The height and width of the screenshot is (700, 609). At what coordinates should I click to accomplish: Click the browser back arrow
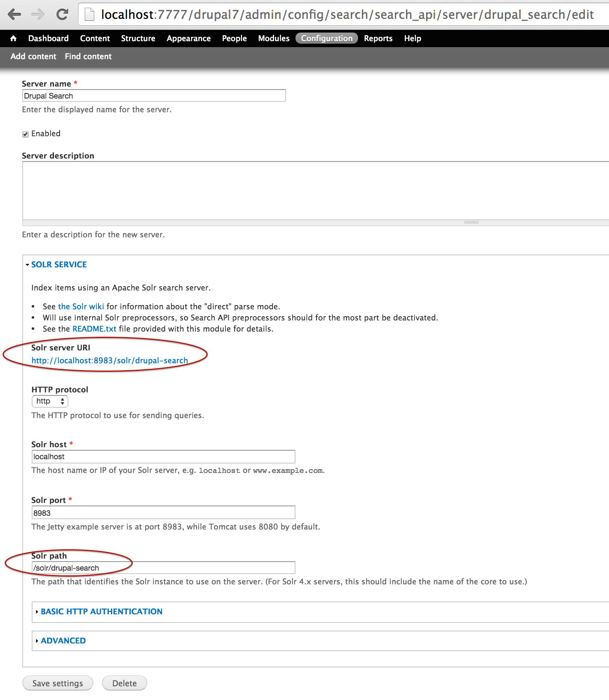pos(14,15)
